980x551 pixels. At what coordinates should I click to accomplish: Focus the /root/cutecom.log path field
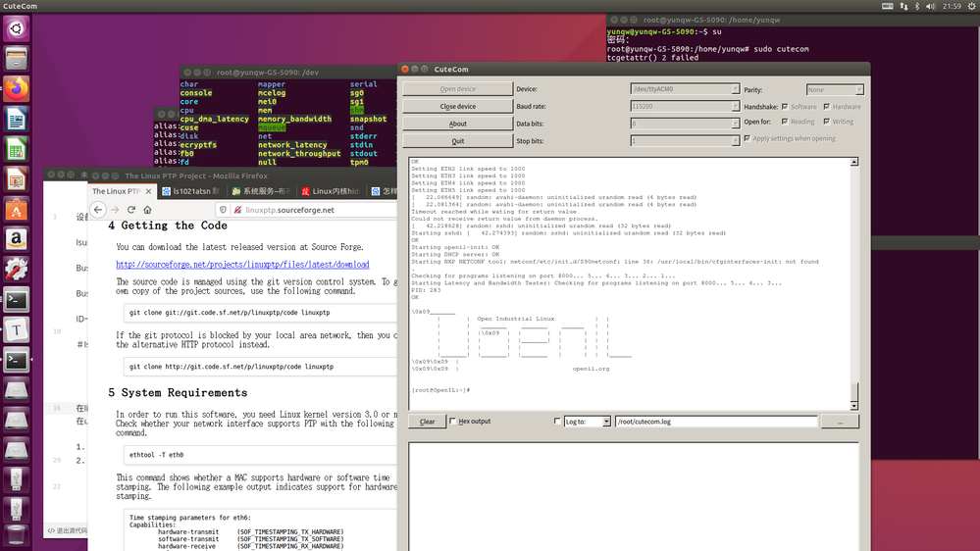715,422
